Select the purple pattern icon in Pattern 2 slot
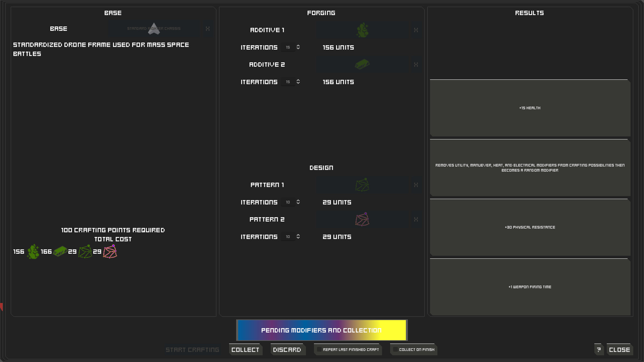The image size is (644, 362). pos(362,220)
